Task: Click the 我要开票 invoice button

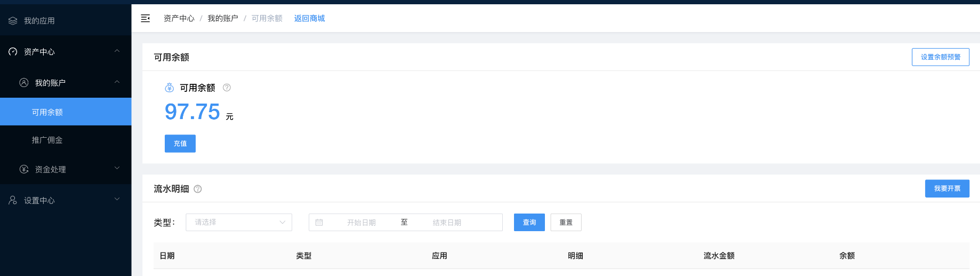Action: pos(947,188)
